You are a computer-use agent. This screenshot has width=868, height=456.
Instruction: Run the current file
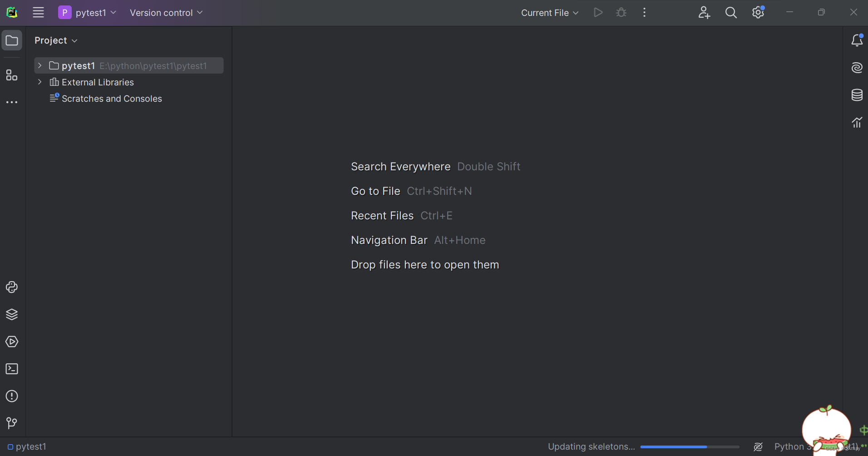[598, 12]
